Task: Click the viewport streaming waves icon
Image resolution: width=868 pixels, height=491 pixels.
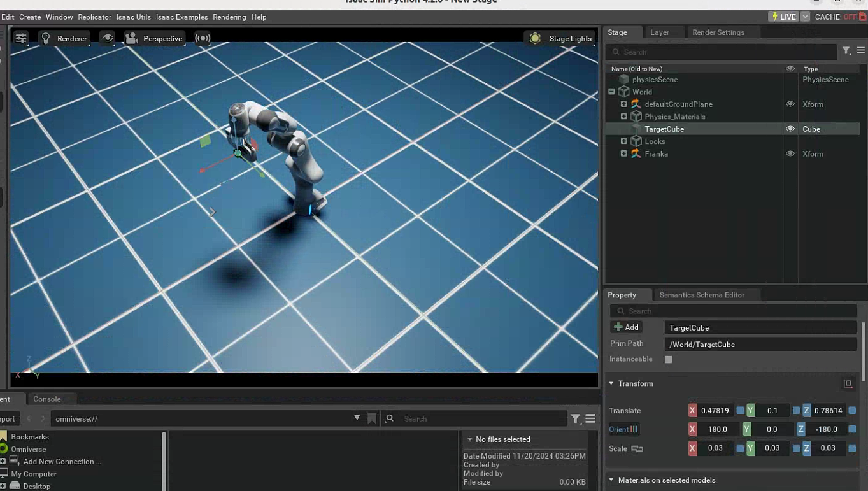Action: coord(203,38)
